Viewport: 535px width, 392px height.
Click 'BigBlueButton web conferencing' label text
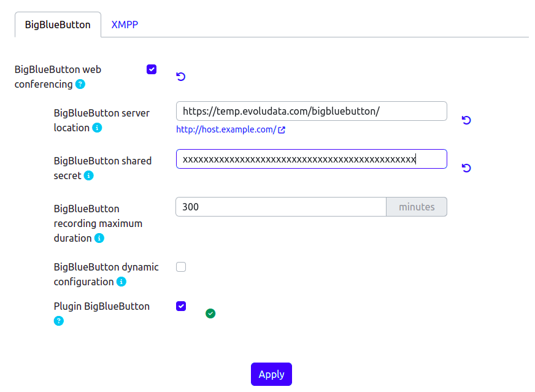(x=58, y=77)
